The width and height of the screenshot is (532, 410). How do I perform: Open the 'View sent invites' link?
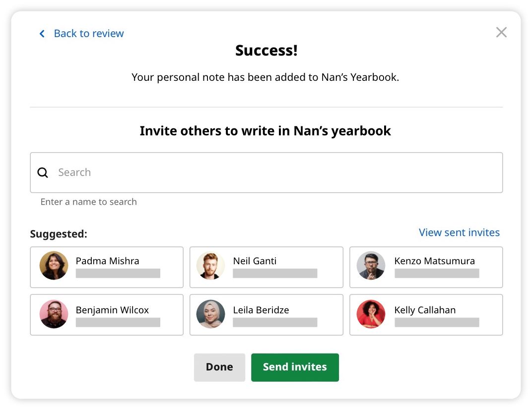coord(459,233)
